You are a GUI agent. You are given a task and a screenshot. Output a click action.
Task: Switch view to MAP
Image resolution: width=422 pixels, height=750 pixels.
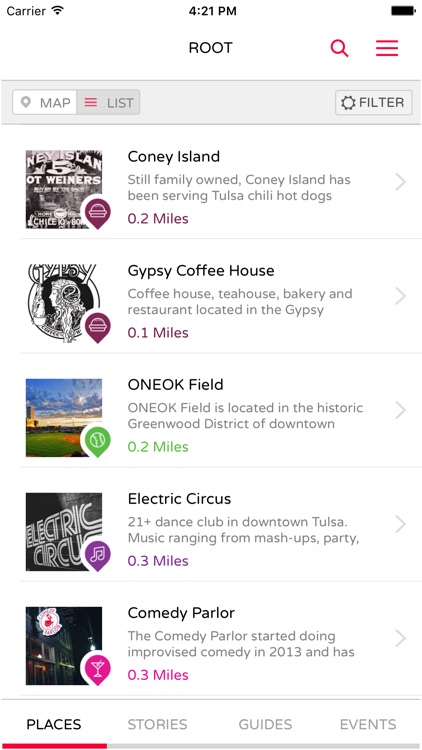[45, 102]
